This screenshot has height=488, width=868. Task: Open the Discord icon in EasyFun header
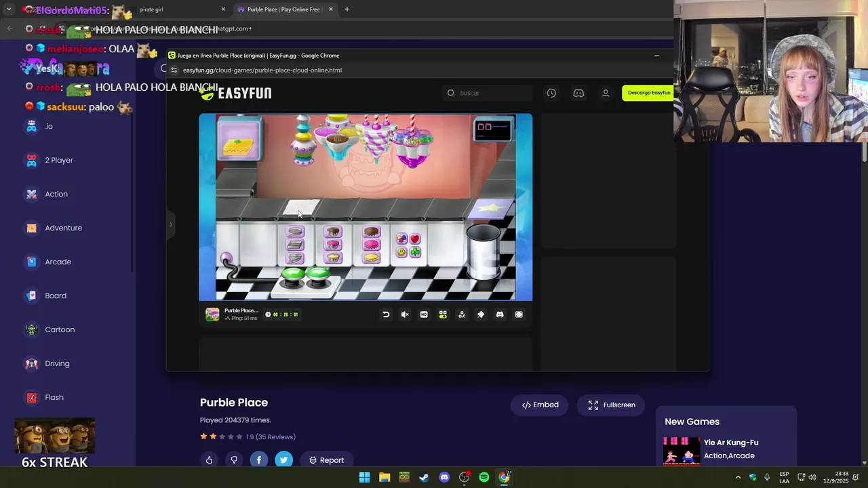pyautogui.click(x=578, y=93)
